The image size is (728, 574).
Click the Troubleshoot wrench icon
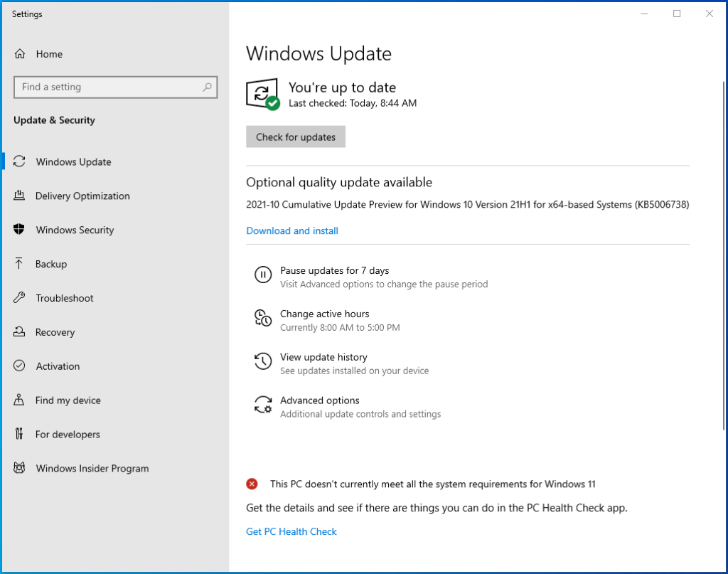(x=19, y=298)
